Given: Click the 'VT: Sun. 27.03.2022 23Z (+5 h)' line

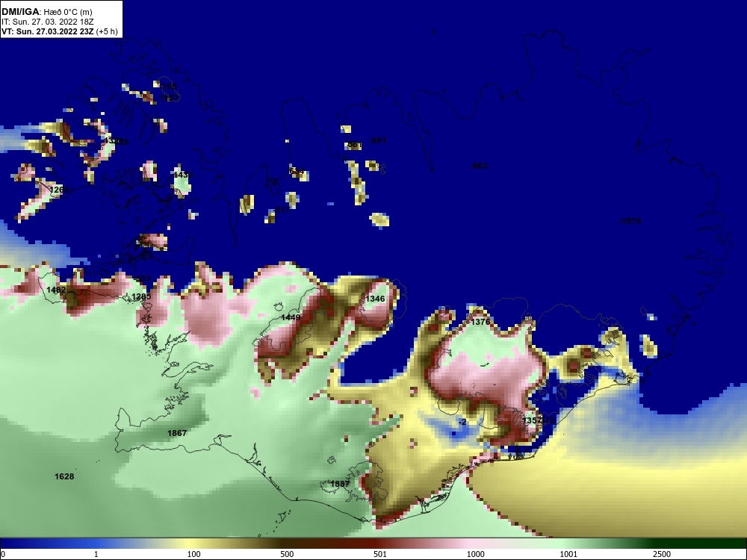Looking at the screenshot, I should coord(59,31).
